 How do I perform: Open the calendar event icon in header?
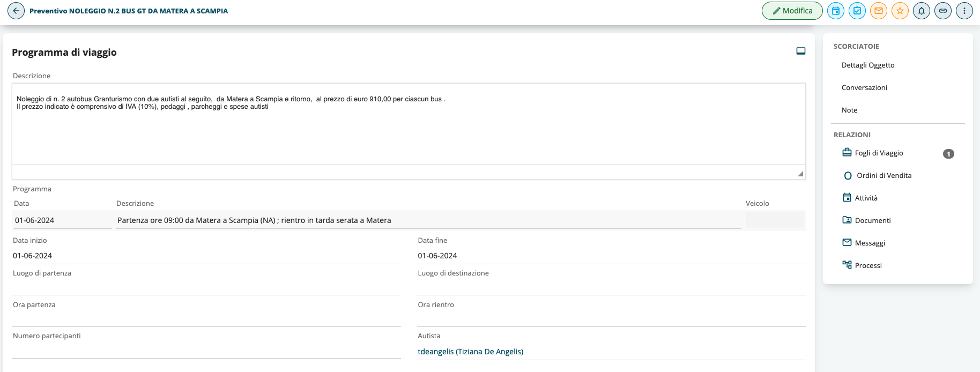(836, 11)
